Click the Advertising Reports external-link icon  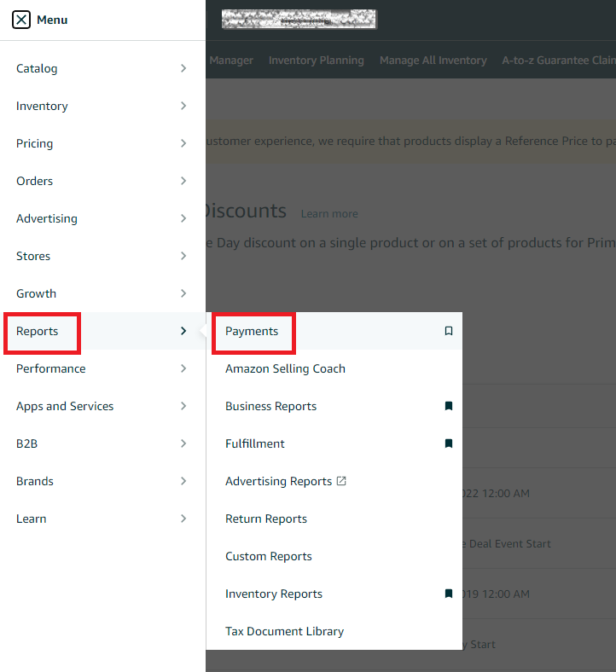341,481
